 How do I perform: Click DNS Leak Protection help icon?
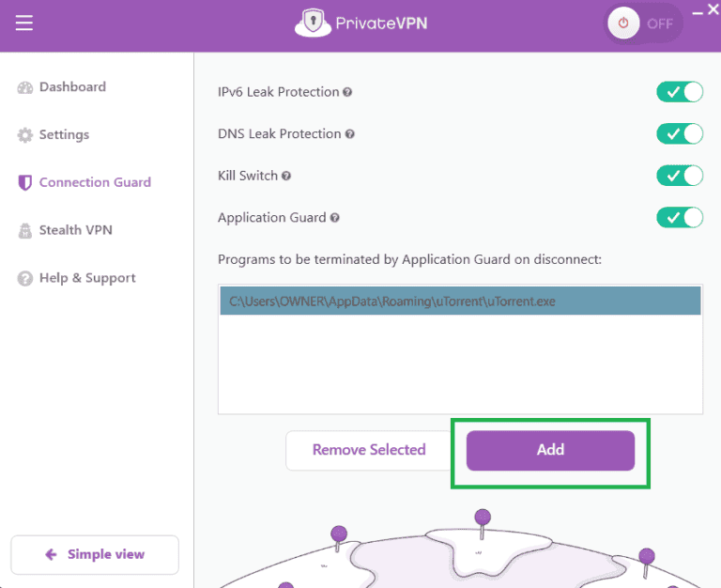tap(350, 134)
